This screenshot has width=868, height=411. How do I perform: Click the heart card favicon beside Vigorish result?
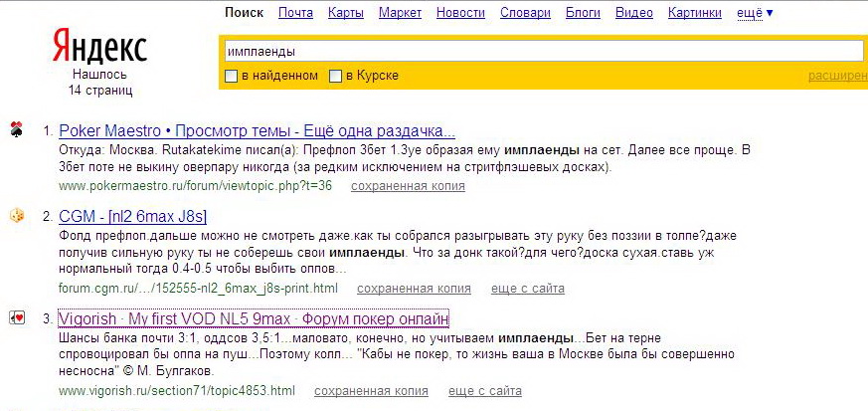(x=17, y=318)
